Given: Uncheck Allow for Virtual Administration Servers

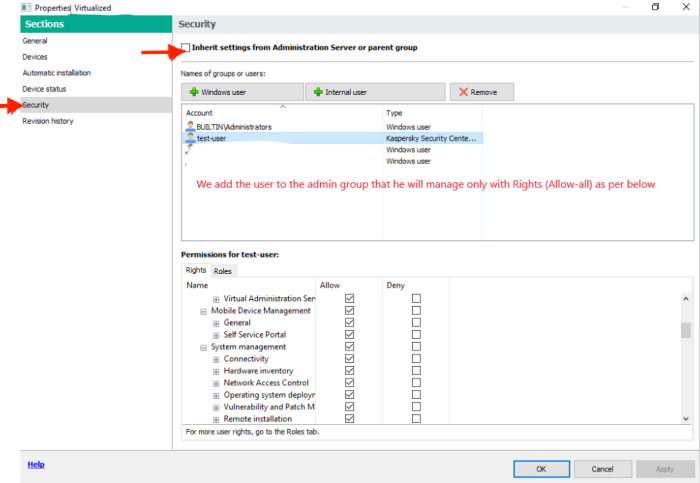Looking at the screenshot, I should click(x=350, y=298).
